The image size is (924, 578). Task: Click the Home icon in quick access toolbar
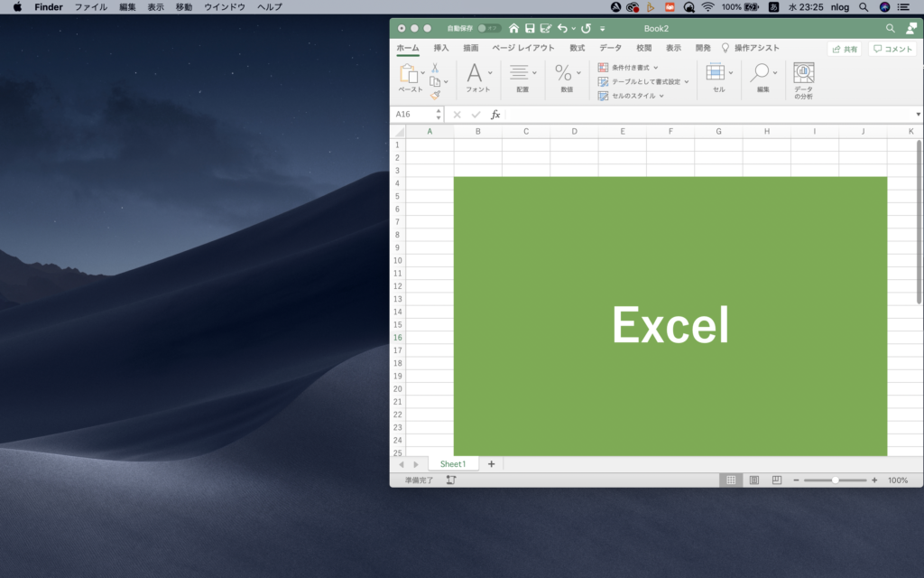(x=513, y=29)
